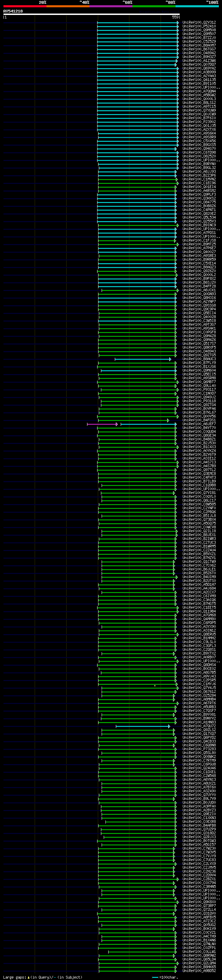The width and height of the screenshot is (222, 980).
Task: Select UniRef100_A5BGW2 label
Action: pos(199,95)
